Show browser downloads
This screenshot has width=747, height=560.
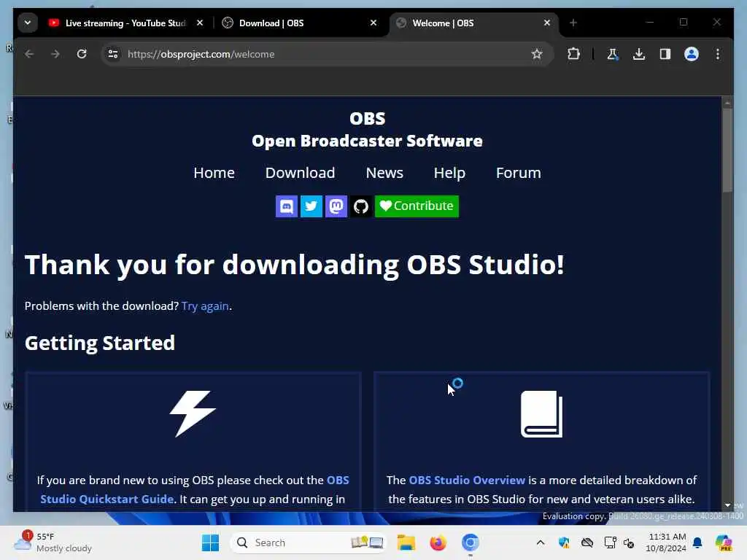point(639,54)
